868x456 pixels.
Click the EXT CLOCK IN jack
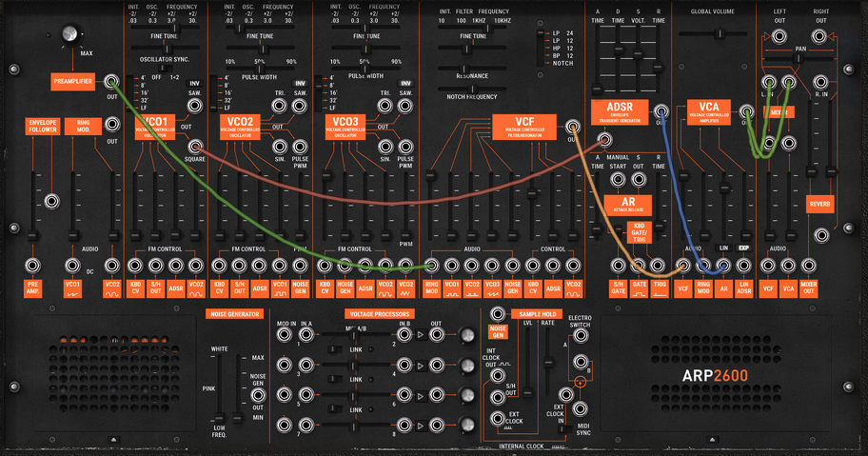pyautogui.click(x=565, y=394)
